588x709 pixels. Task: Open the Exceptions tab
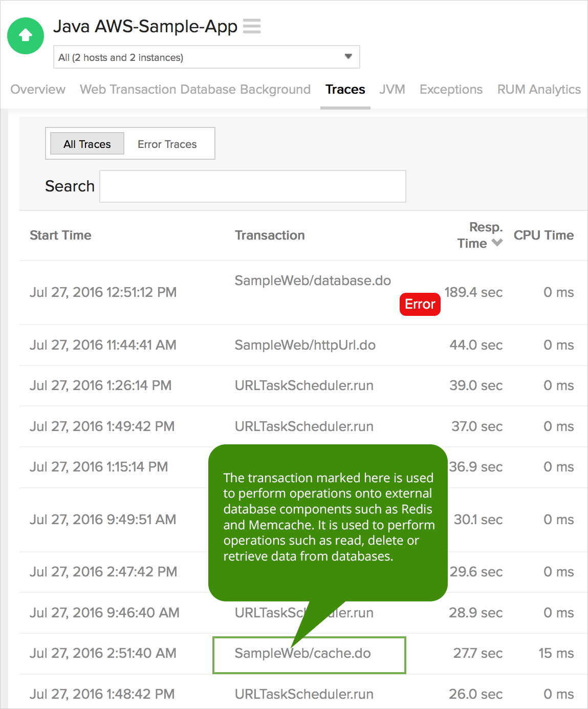(x=451, y=89)
